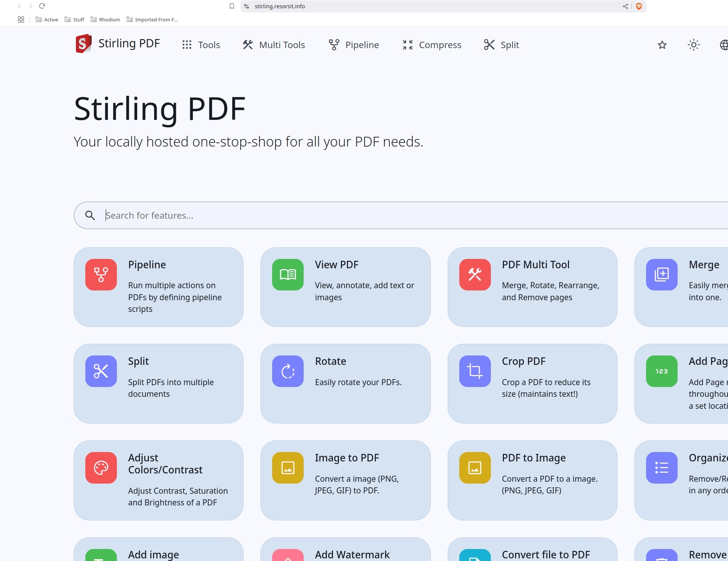Screen dimensions: 728x561
Task: Click the Stirling PDF logo icon
Action: [x=83, y=44]
